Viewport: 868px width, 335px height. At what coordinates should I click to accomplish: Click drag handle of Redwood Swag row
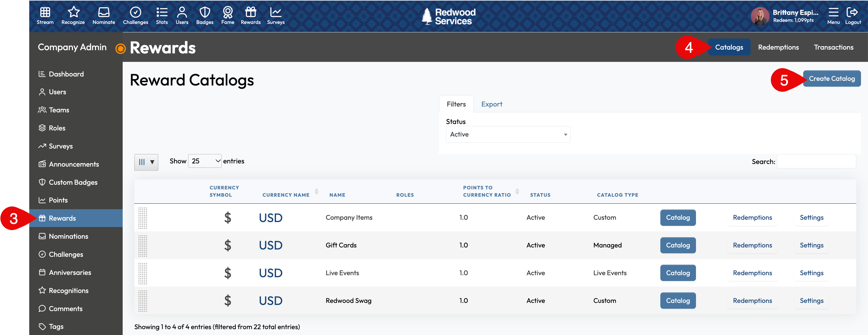click(x=143, y=301)
